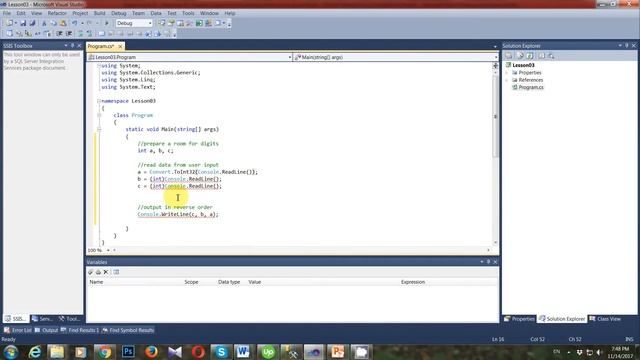The height and width of the screenshot is (360, 640).
Task: Click the Undo arrow icon
Action: (75, 23)
